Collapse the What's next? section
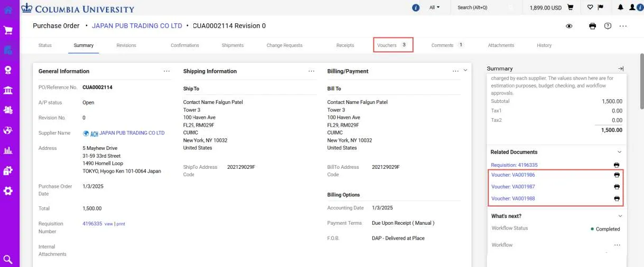The width and height of the screenshot is (644, 267). coord(620,216)
